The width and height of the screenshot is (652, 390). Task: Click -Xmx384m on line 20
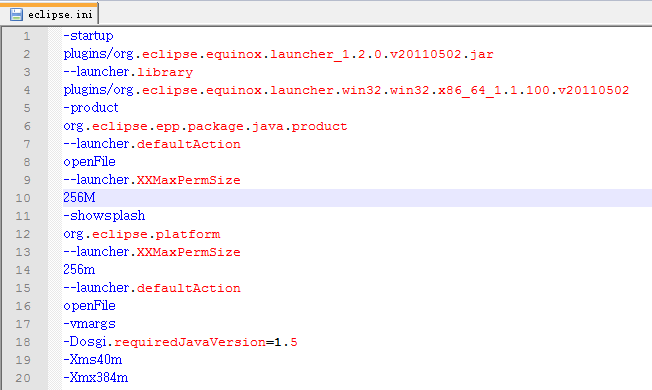96,378
